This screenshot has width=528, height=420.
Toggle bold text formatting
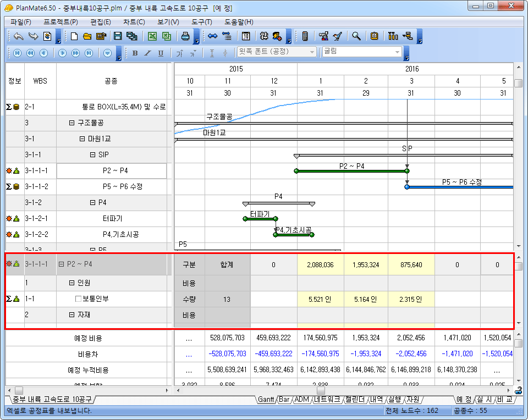(135, 53)
